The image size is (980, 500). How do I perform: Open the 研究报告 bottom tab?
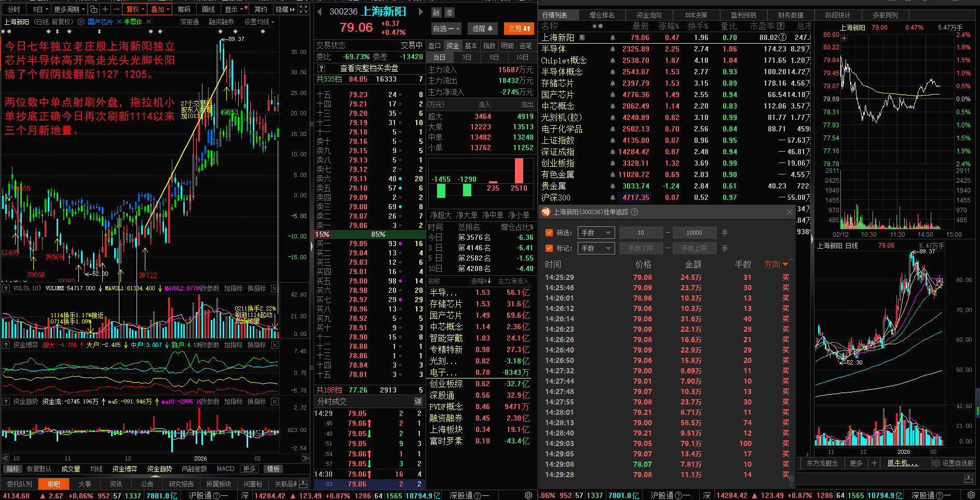pyautogui.click(x=181, y=484)
